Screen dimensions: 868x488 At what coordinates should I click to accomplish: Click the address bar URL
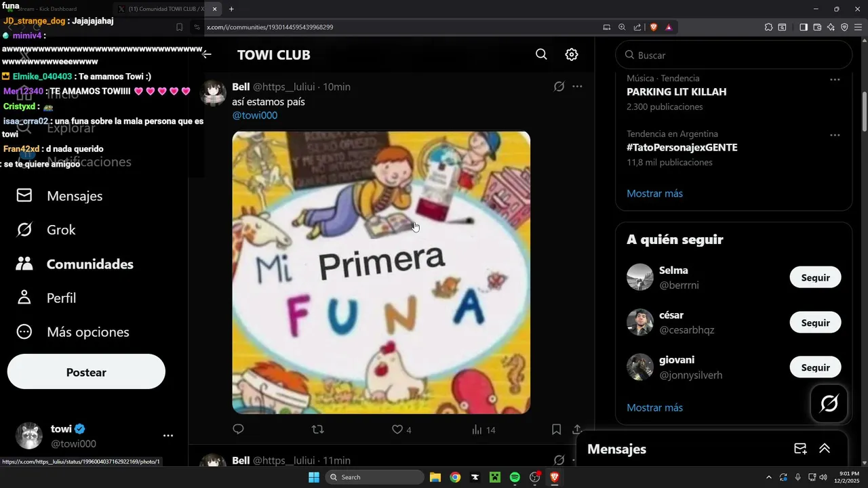click(269, 27)
